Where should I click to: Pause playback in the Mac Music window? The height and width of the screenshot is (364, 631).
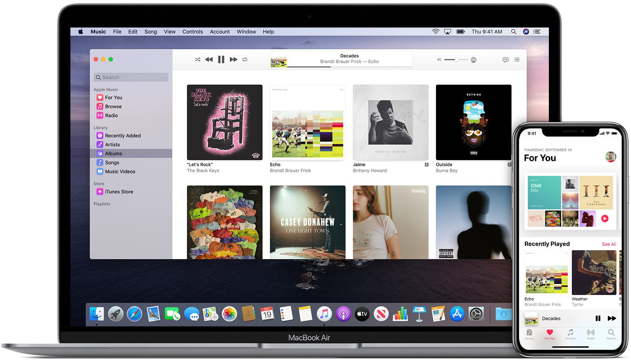pos(221,59)
